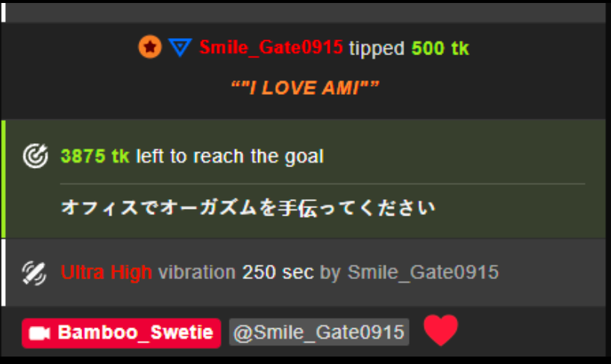This screenshot has width=611, height=364.
Task: Click the vibration toy icon
Action: (x=34, y=273)
